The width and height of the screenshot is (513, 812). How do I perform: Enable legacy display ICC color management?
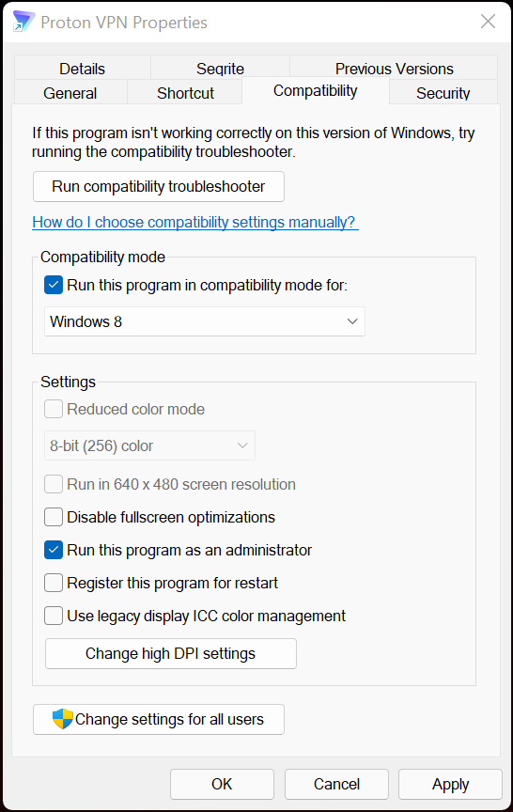click(x=54, y=616)
